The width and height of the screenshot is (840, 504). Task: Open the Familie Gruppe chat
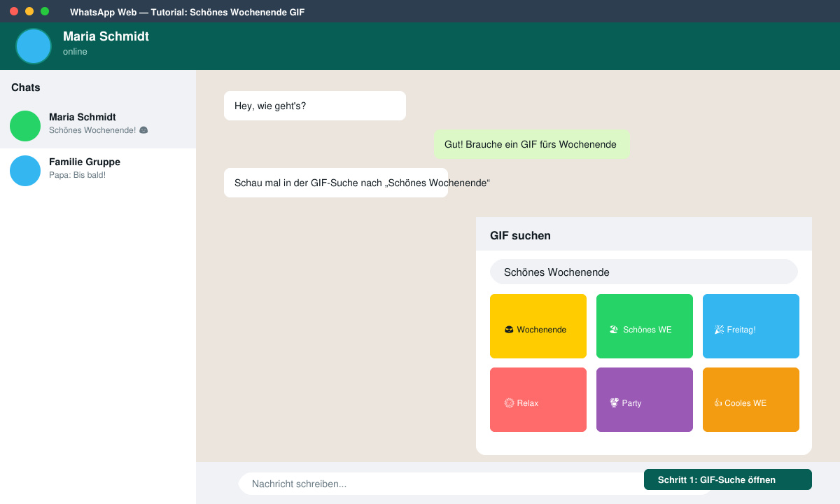pyautogui.click(x=98, y=171)
